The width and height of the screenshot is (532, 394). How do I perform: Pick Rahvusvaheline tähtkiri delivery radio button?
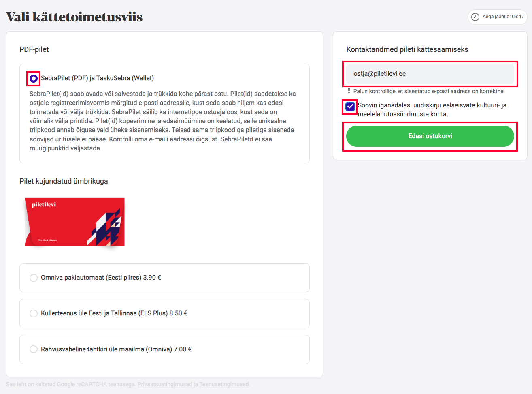[34, 349]
